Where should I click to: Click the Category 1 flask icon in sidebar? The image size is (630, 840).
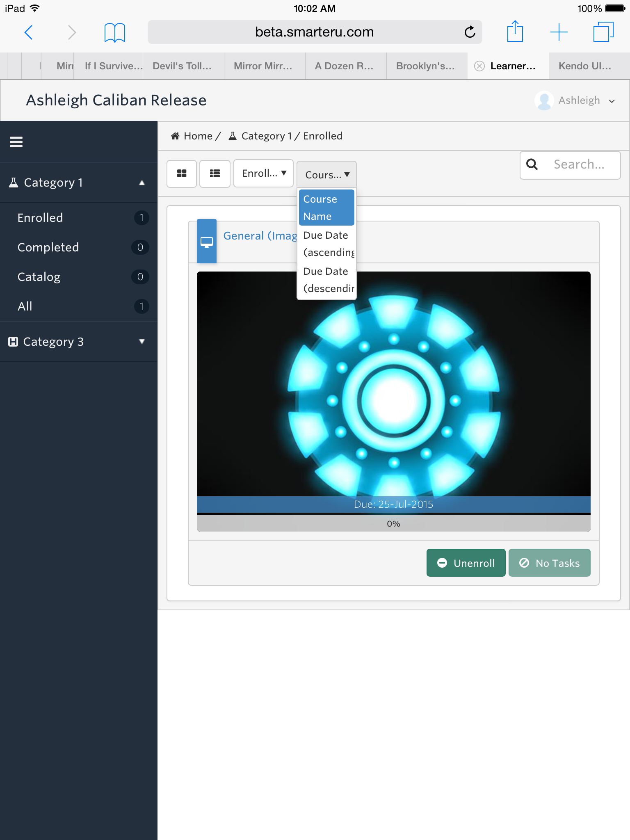click(14, 183)
